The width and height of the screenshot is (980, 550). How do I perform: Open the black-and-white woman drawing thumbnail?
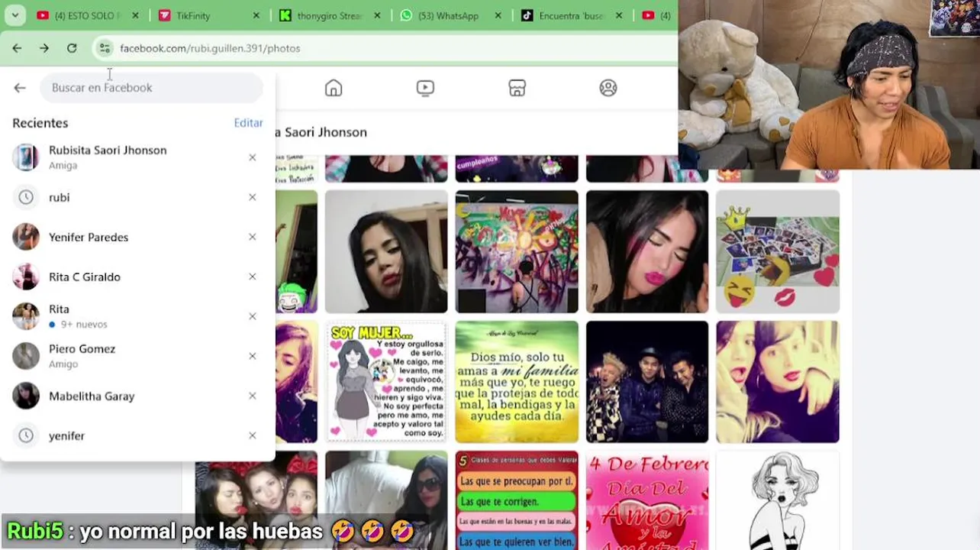click(x=778, y=500)
